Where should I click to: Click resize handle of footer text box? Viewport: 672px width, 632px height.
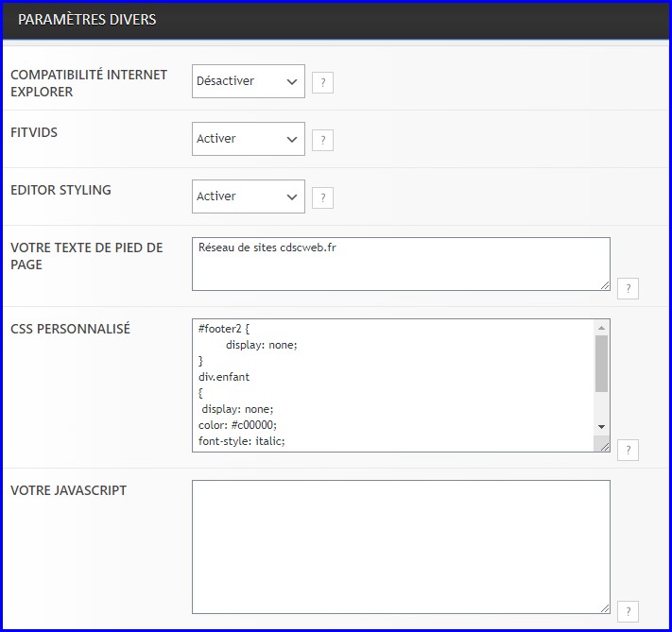[604, 284]
